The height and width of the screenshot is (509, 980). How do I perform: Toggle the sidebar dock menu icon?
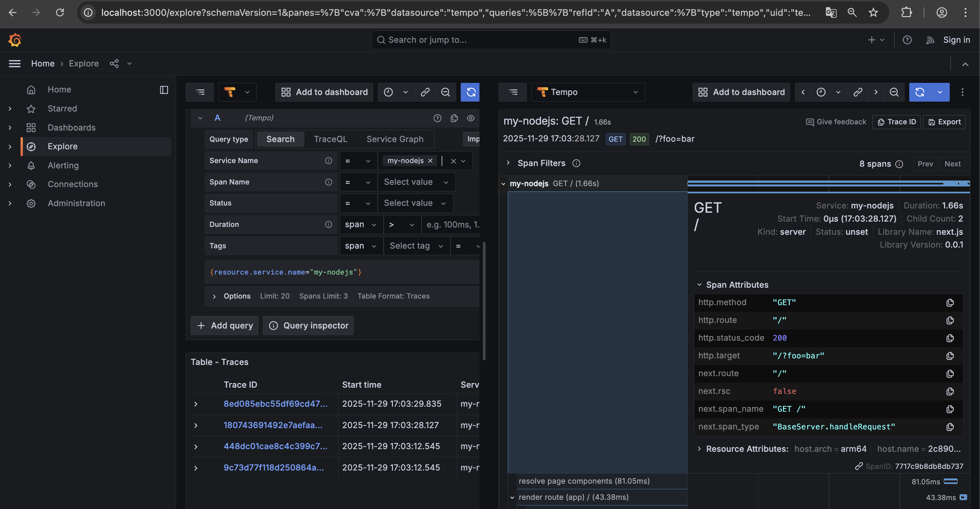(x=164, y=90)
